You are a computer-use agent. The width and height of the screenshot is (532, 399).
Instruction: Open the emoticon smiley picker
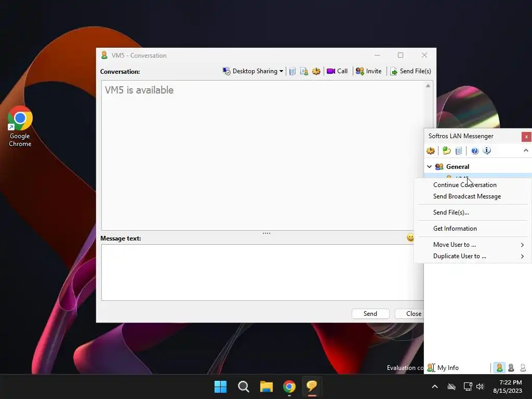(410, 237)
